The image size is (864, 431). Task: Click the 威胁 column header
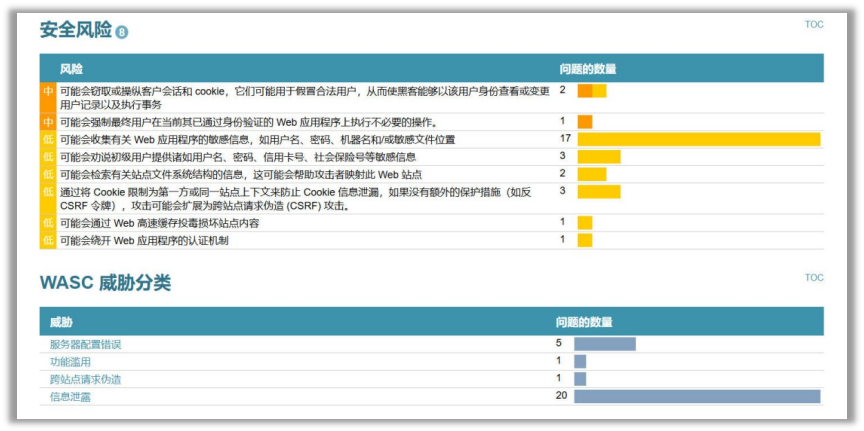coord(61,322)
